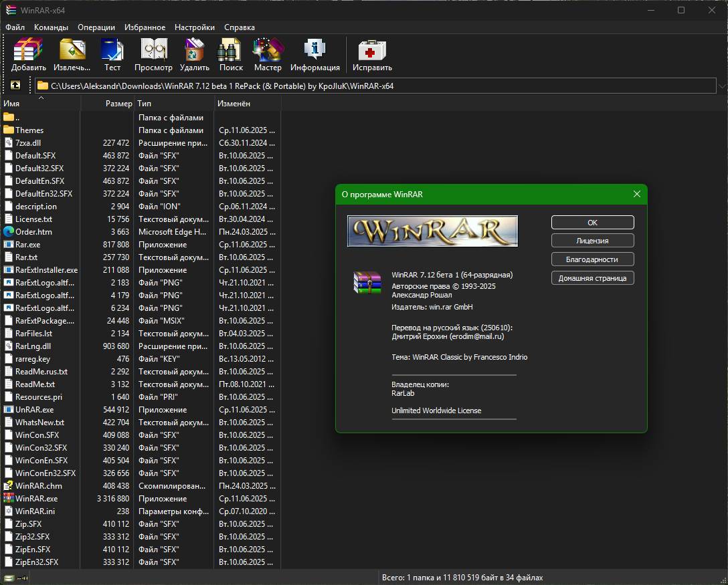Close the О программе WinRAR dialog
The height and width of the screenshot is (585, 728).
click(x=636, y=194)
